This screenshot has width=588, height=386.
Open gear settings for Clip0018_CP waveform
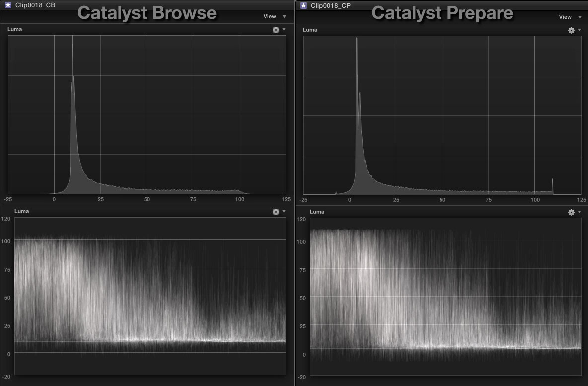point(571,212)
